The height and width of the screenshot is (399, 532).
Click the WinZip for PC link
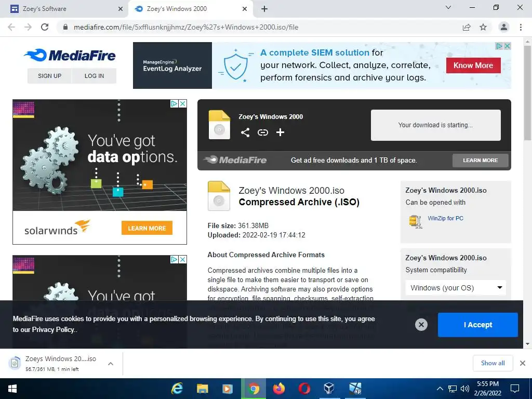click(x=445, y=218)
